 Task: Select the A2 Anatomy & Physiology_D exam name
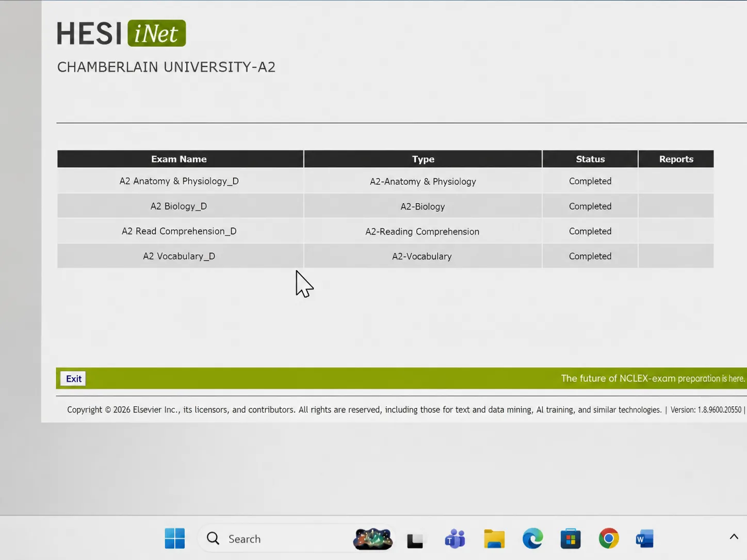(179, 181)
